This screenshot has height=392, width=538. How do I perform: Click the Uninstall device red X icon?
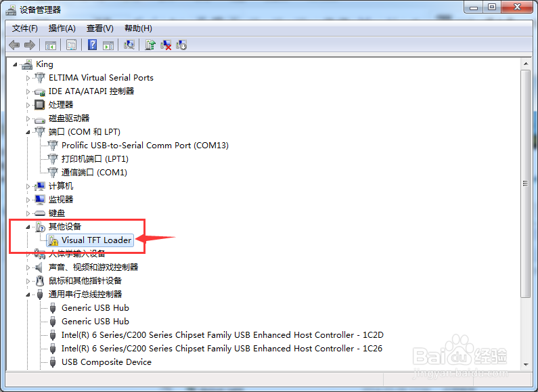point(166,45)
